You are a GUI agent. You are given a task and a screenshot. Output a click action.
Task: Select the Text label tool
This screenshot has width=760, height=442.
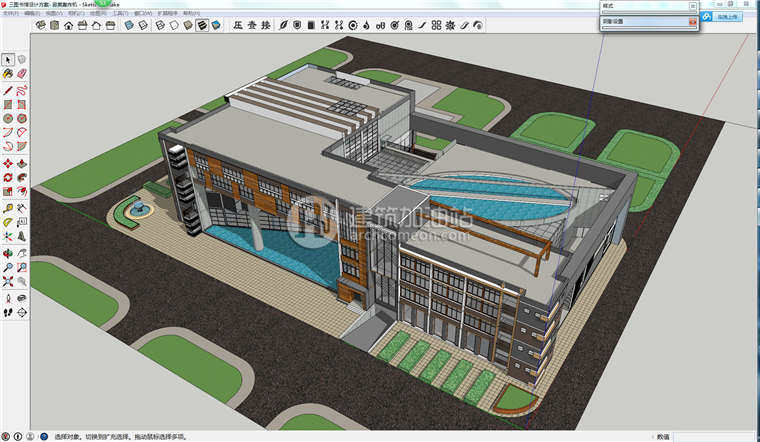click(21, 222)
